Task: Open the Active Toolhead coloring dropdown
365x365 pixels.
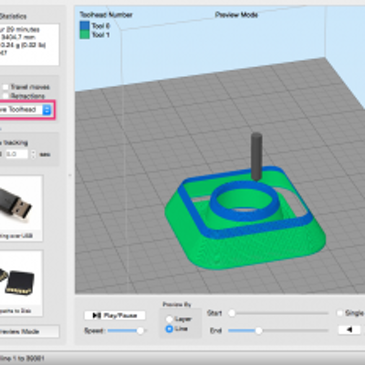Action: coord(26,110)
